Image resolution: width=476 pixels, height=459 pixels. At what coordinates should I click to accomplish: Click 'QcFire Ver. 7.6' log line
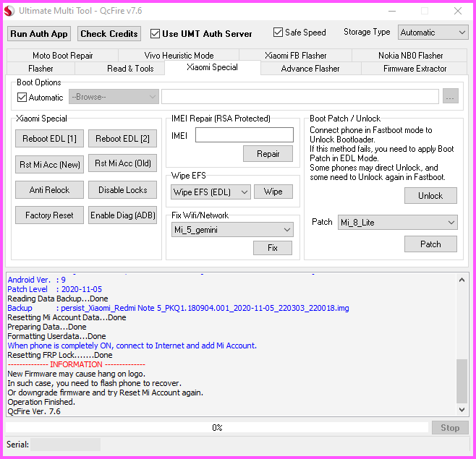pyautogui.click(x=34, y=411)
